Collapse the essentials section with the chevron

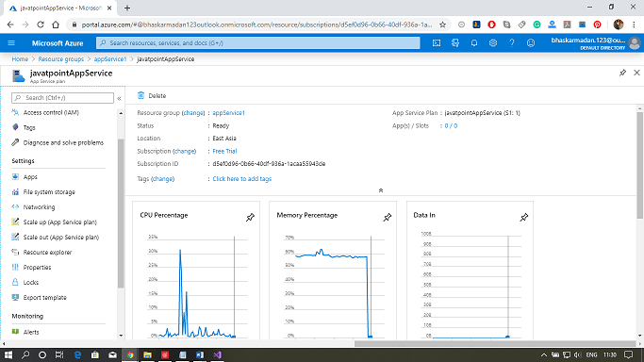pos(381,190)
